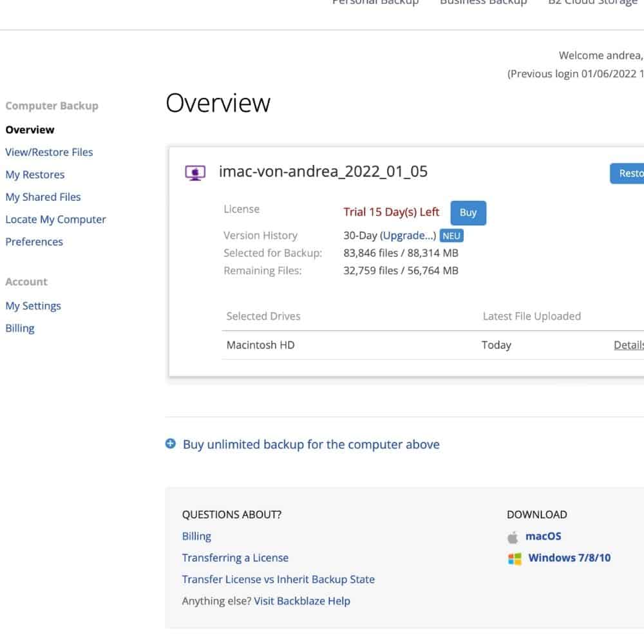
Task: Click the Remaining Files label
Action: coord(263,270)
